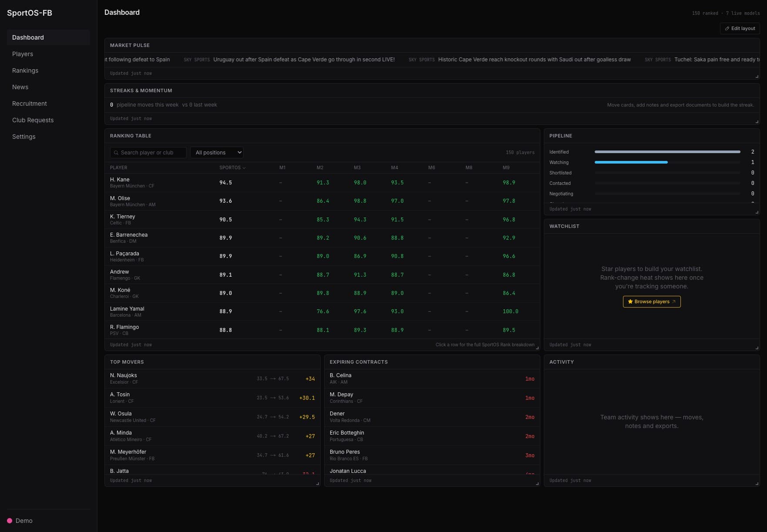Click the 150 players count label
The width and height of the screenshot is (767, 532).
(x=520, y=153)
